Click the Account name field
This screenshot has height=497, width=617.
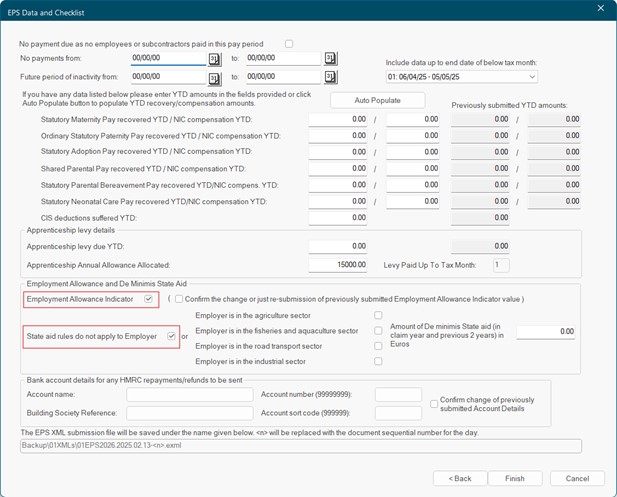tap(190, 395)
